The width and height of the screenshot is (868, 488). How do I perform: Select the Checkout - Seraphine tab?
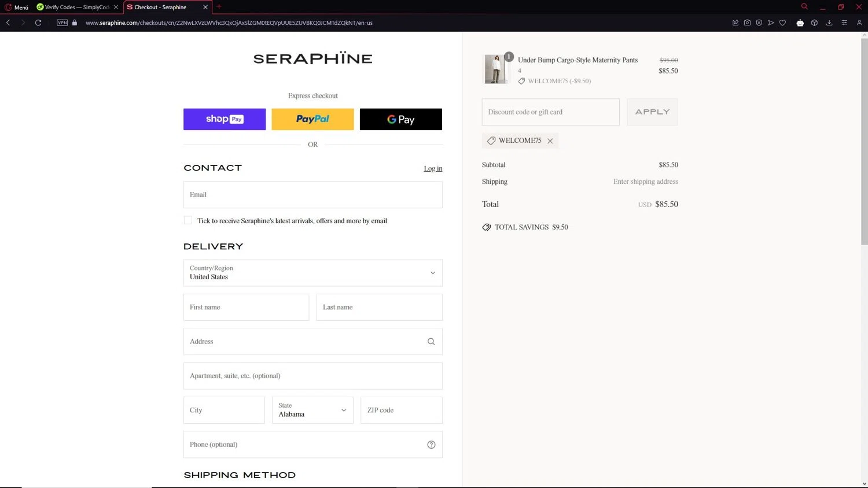[160, 7]
